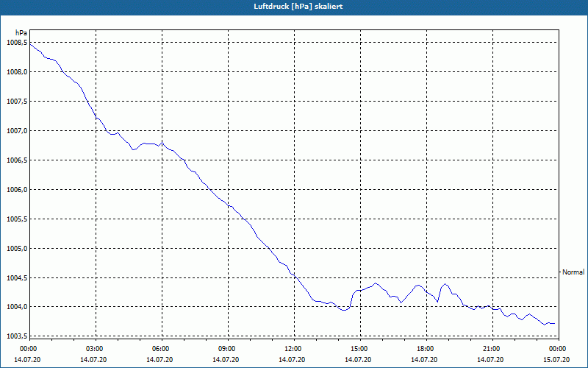Click the 1004,5 y-axis value

17,278
